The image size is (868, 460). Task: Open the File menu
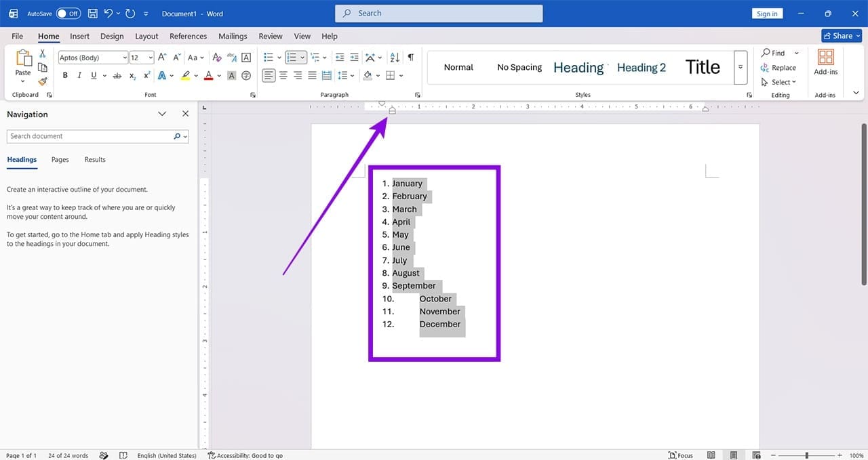coord(17,36)
